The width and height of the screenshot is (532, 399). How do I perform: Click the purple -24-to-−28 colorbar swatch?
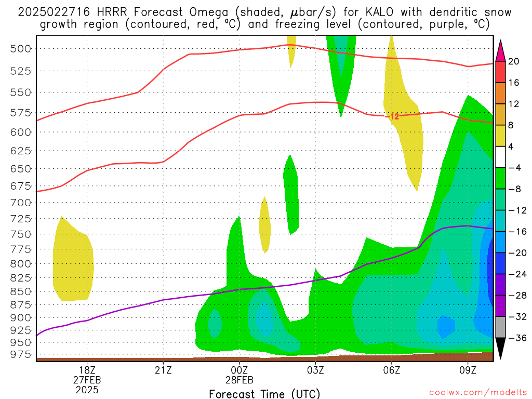[x=500, y=285]
